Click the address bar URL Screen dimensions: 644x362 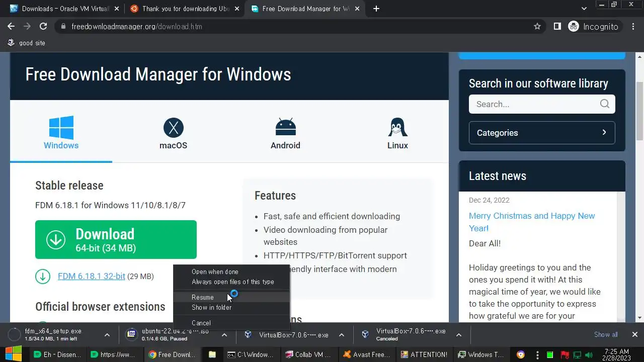coord(137,27)
